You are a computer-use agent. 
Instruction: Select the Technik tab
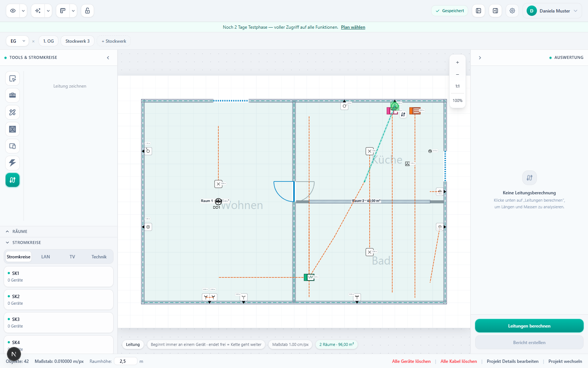(99, 257)
